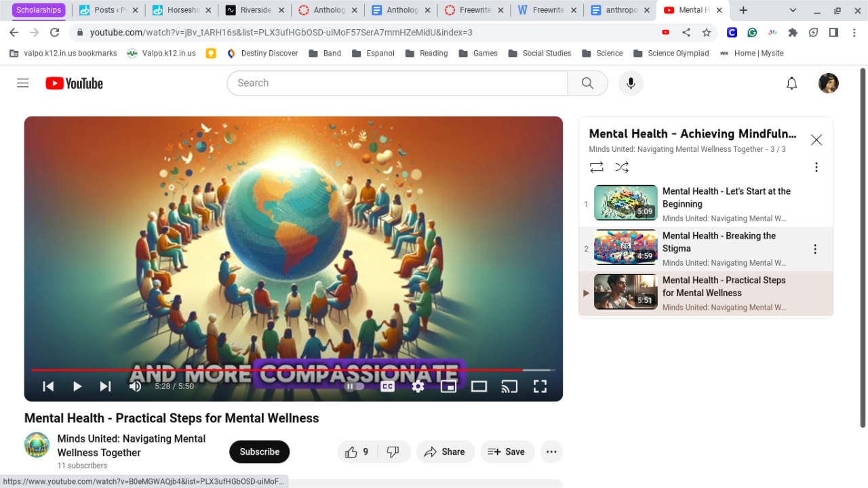Screen dimensions: 868x488
Task: Open the tab search dropdown arrow
Action: pyautogui.click(x=793, y=10)
